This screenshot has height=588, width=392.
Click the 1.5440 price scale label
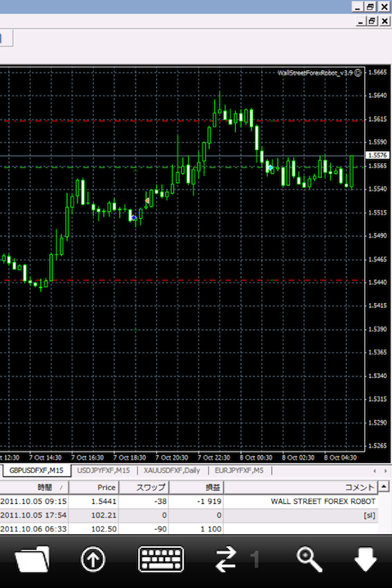[377, 282]
